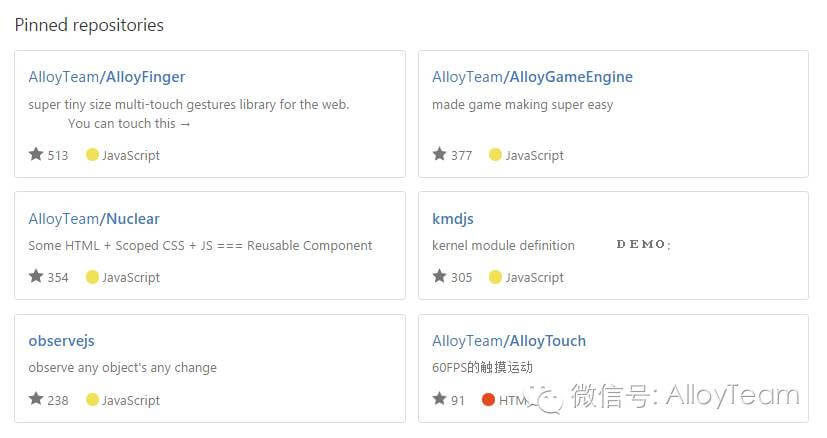Click the 513 stargazers count on AlloyFinger
Viewport: 827px width, 438px height.
(x=58, y=155)
